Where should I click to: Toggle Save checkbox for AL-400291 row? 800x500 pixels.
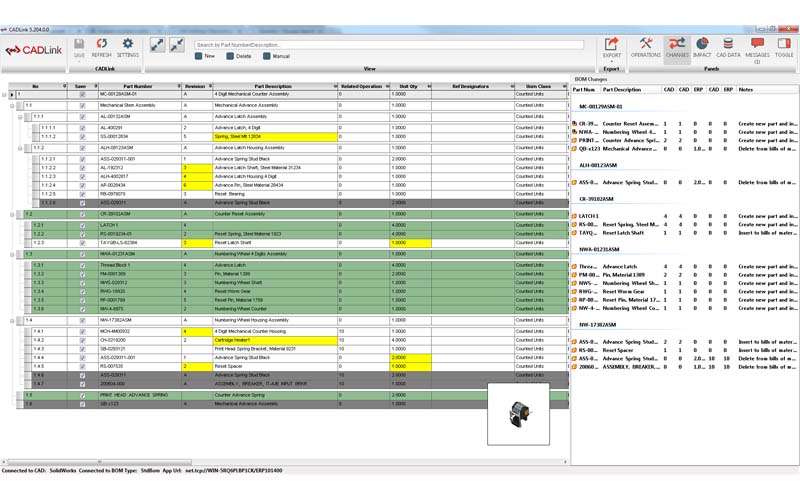pos(82,128)
